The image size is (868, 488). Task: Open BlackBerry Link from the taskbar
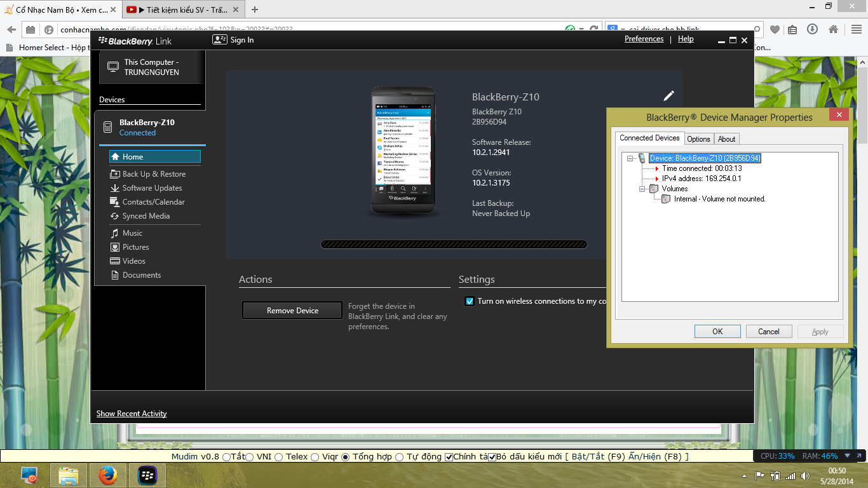click(x=147, y=475)
